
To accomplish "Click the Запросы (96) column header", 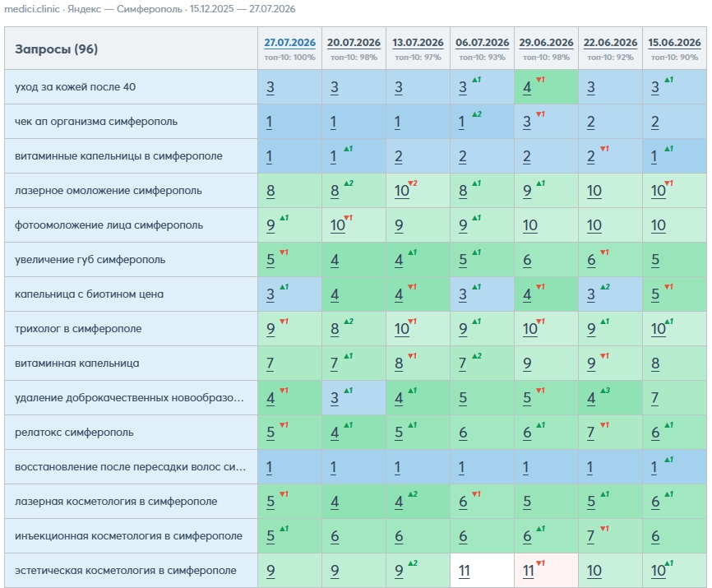I will 56,49.
